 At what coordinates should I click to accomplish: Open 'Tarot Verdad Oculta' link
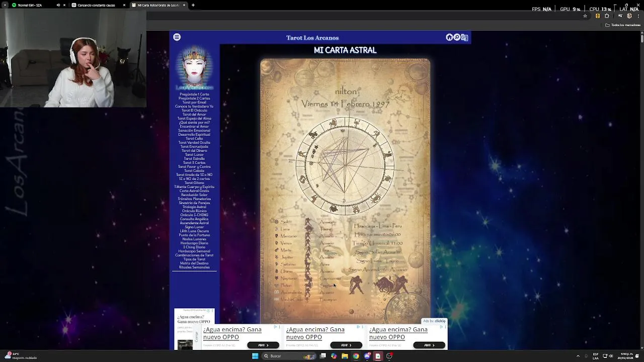coord(194,143)
